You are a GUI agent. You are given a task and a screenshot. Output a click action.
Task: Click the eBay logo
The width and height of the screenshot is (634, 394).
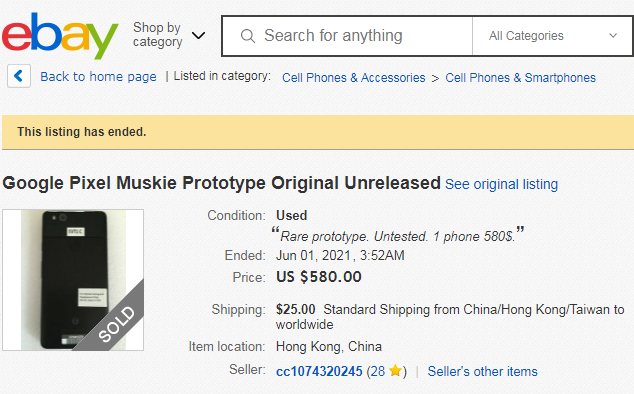point(60,36)
